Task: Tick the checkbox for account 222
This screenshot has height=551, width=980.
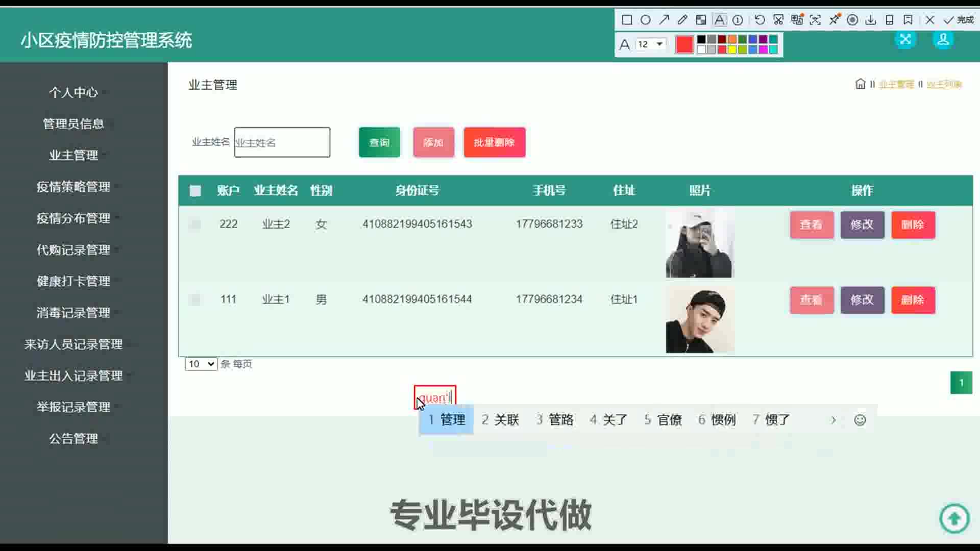Action: click(x=195, y=224)
